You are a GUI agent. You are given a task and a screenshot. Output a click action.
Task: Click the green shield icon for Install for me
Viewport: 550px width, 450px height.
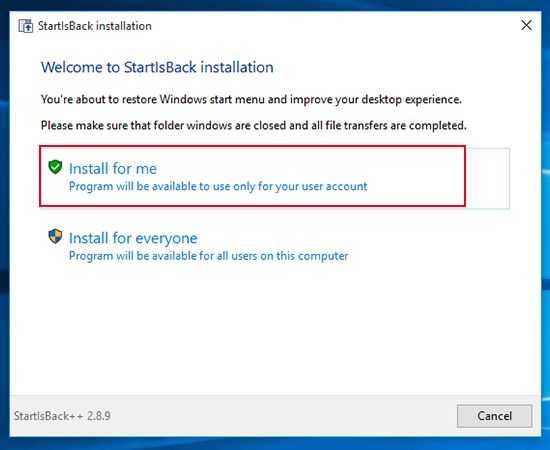point(55,167)
